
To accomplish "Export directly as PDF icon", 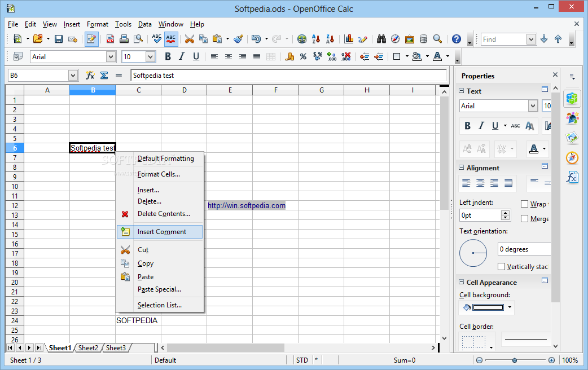I will click(110, 39).
